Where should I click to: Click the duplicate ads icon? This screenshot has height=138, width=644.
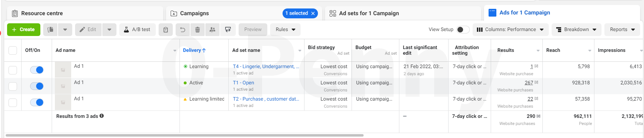pyautogui.click(x=51, y=30)
